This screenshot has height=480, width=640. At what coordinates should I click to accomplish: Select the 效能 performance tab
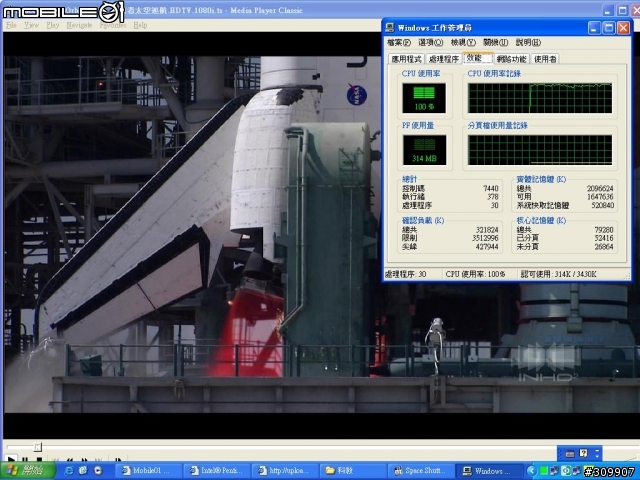click(x=478, y=58)
